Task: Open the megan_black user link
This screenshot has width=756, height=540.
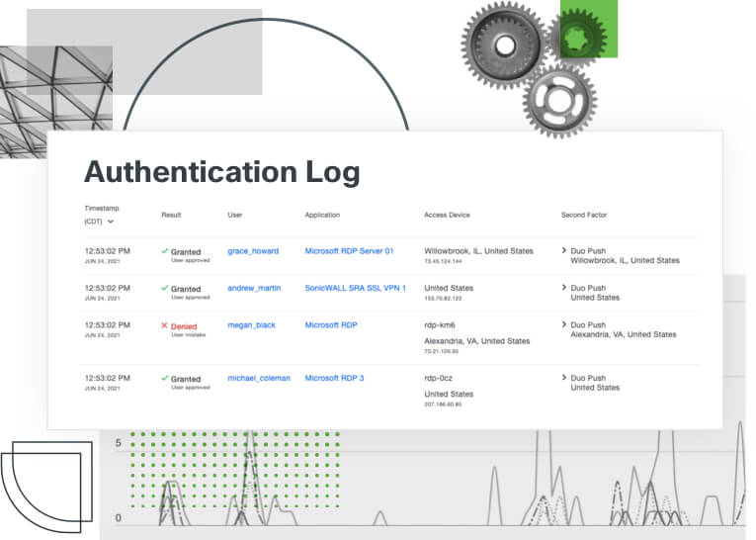Action: point(252,325)
